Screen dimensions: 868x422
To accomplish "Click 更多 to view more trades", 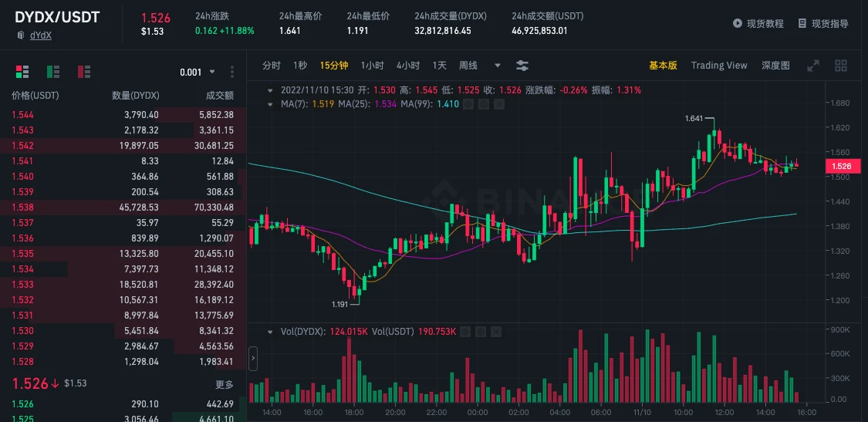I will click(x=225, y=384).
